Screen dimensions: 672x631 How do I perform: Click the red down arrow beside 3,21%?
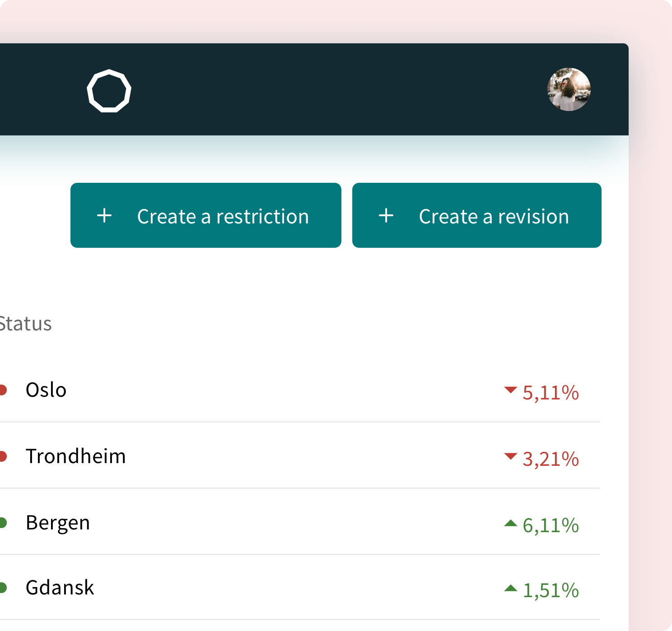tap(510, 456)
